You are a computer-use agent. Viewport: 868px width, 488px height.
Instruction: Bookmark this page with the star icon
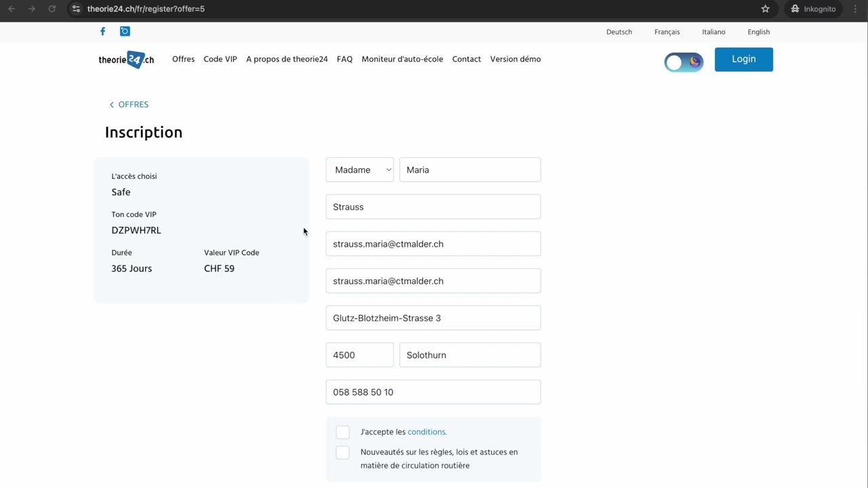766,9
